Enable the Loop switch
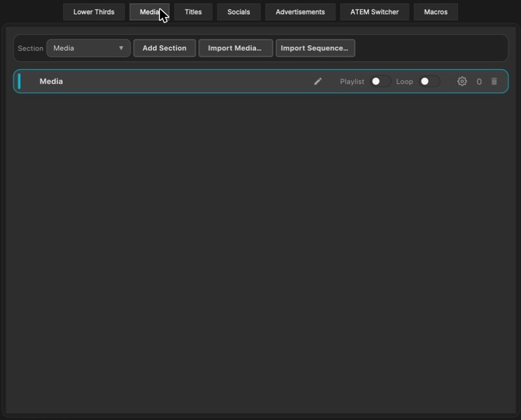 430,82
